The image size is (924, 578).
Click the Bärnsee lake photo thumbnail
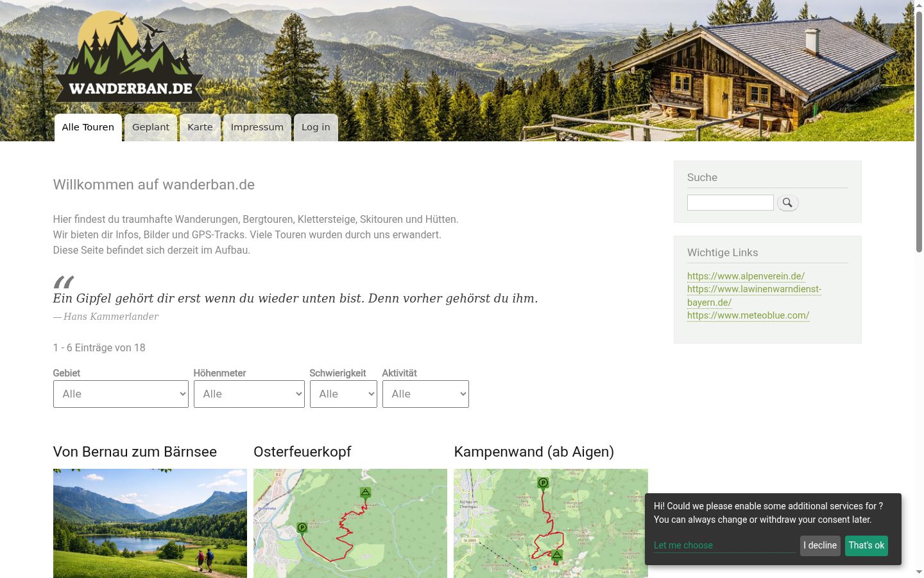pyautogui.click(x=150, y=523)
